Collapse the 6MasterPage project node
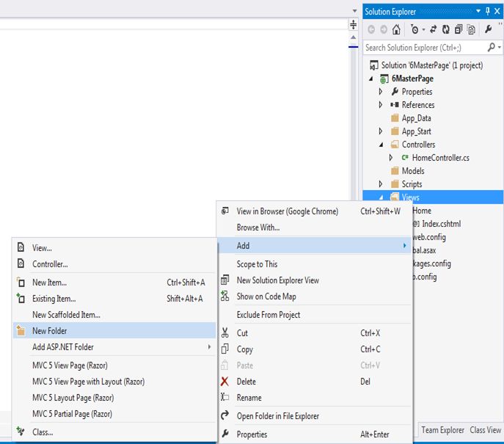The width and height of the screenshot is (504, 444). (x=371, y=79)
